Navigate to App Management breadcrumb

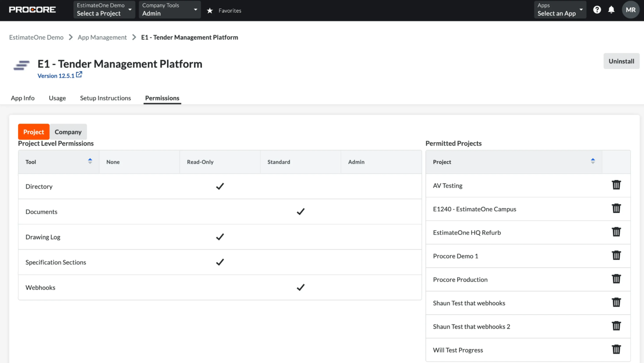point(102,37)
